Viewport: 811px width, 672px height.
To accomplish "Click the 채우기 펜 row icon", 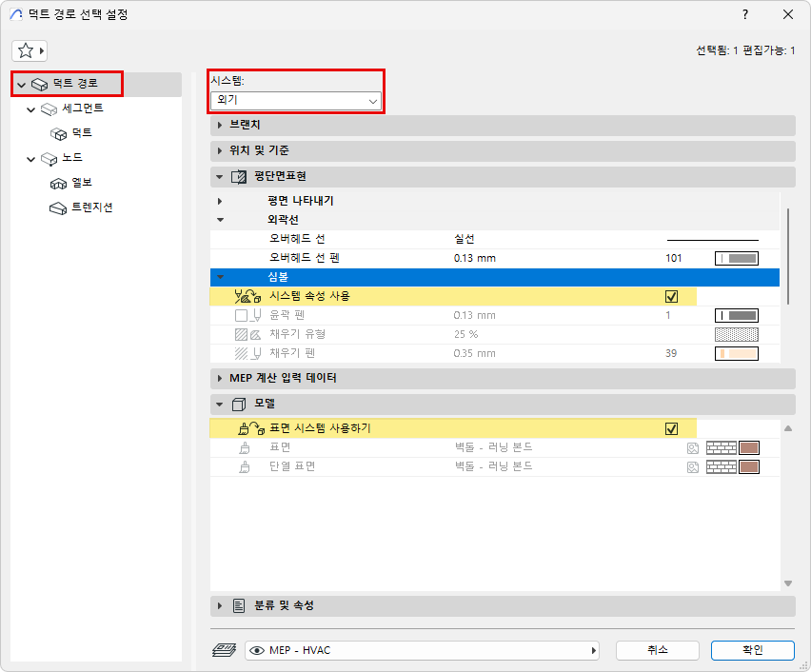I will [x=247, y=354].
